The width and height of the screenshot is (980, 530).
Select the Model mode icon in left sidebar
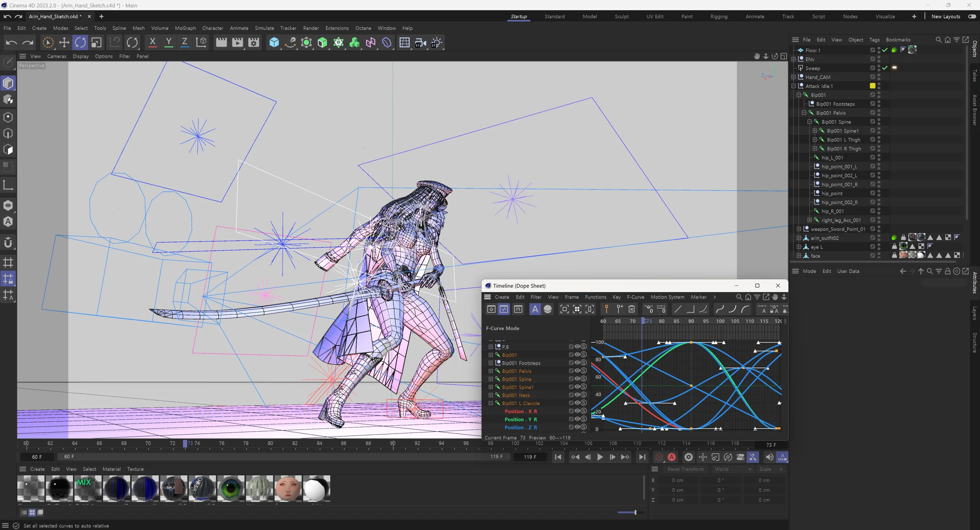coord(8,83)
